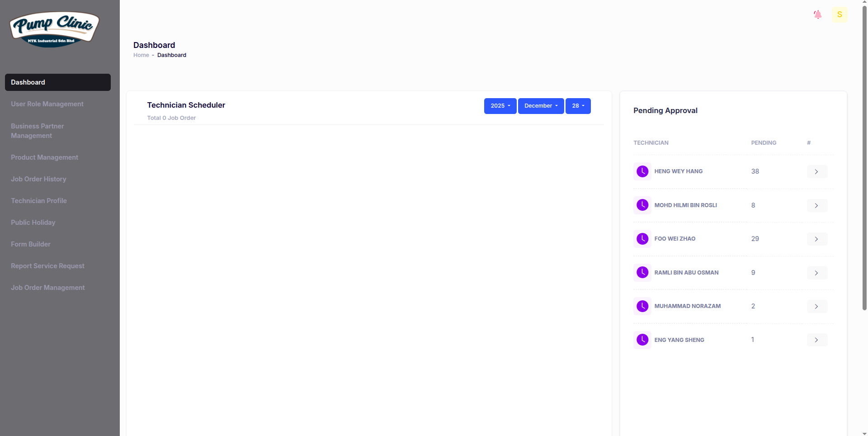Open Report Service Request menu
The width and height of the screenshot is (868, 436).
point(58,266)
